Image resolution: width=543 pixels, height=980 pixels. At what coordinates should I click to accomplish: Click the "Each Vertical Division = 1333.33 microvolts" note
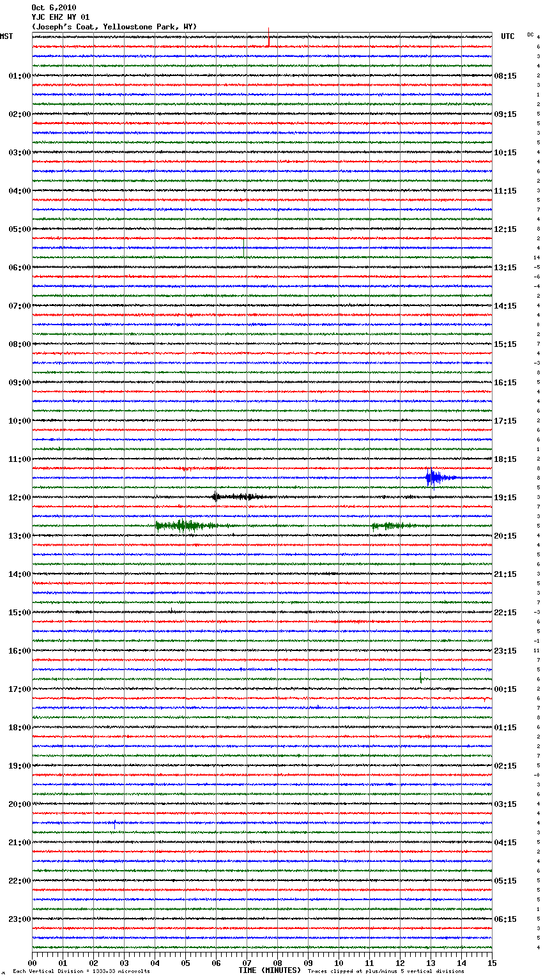pyautogui.click(x=81, y=972)
